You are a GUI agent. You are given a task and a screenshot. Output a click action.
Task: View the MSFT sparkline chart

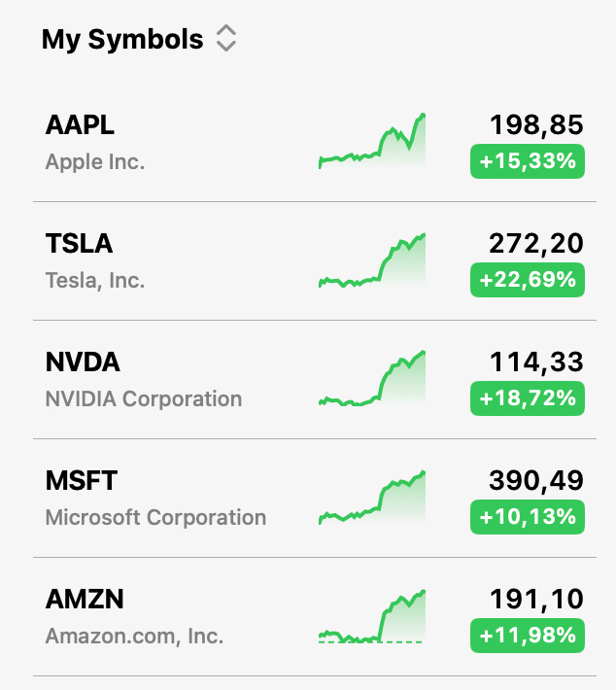tap(372, 498)
